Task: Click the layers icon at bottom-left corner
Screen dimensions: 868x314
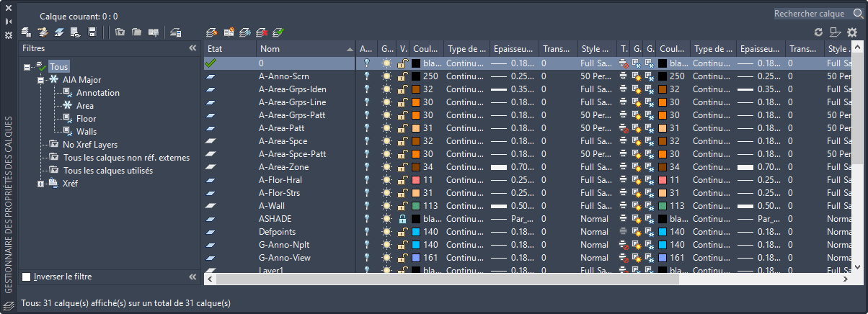Action: pyautogui.click(x=9, y=305)
